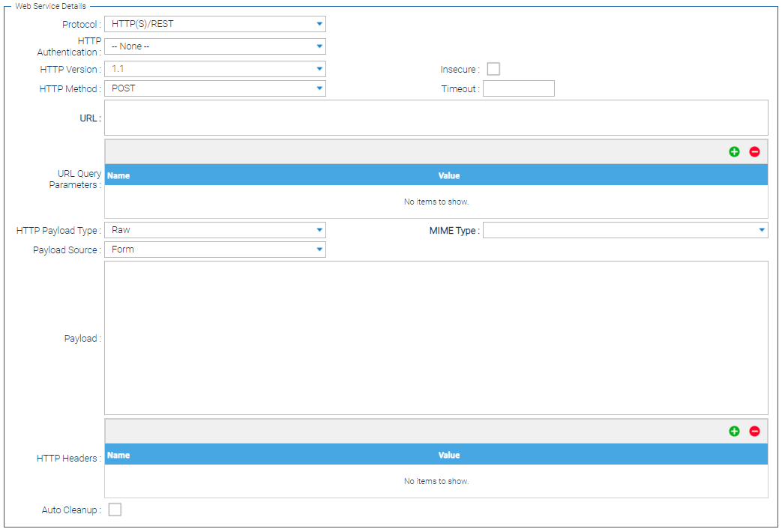Sort HTTP Headers by Name column
Screen dimensions: 782x532
(119, 455)
